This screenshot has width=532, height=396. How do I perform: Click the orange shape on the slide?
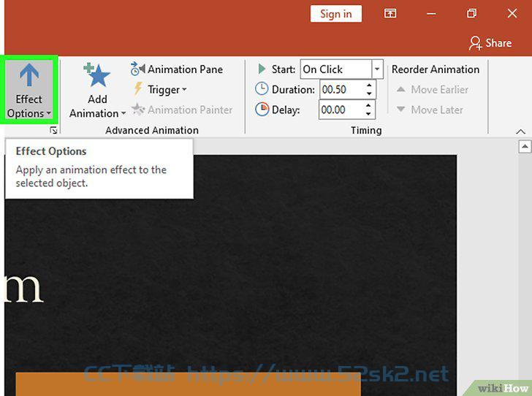pyautogui.click(x=189, y=384)
